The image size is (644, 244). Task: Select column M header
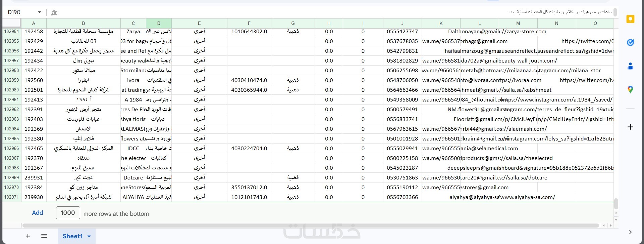[518, 23]
